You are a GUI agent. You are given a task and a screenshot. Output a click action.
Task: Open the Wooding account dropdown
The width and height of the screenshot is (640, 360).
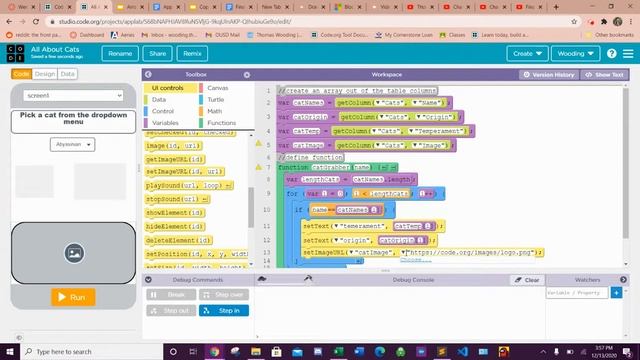(576, 53)
